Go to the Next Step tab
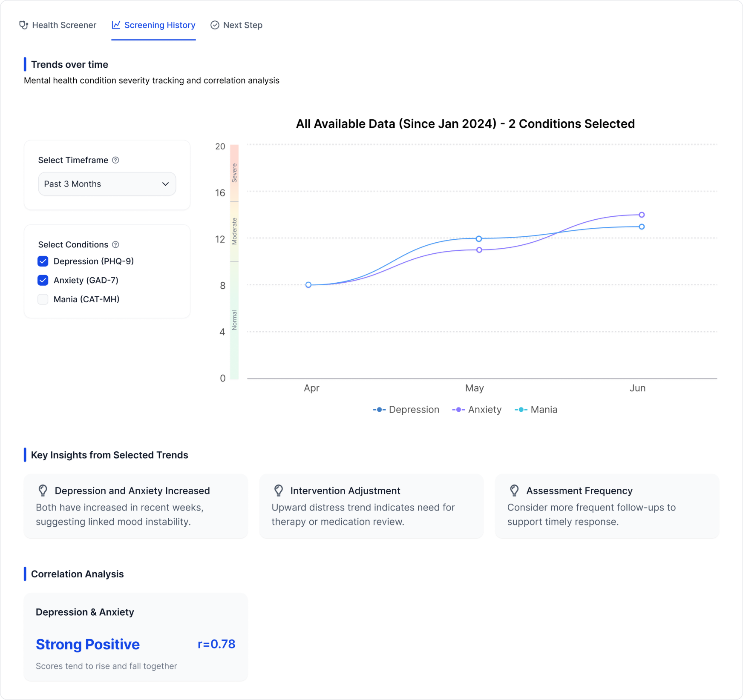Image resolution: width=743 pixels, height=700 pixels. point(236,25)
